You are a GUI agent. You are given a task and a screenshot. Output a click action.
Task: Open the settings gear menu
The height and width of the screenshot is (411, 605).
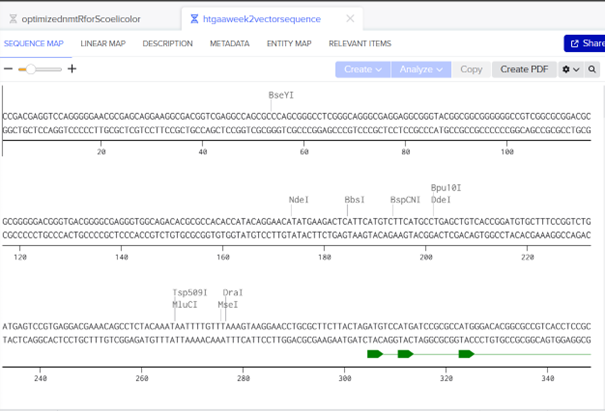[x=569, y=69]
